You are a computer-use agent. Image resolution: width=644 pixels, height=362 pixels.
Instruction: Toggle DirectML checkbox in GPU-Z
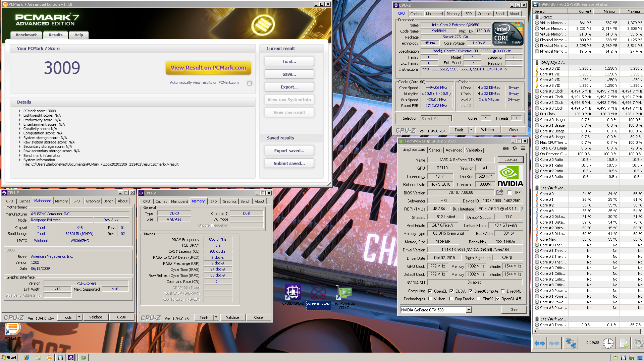pyautogui.click(x=503, y=291)
